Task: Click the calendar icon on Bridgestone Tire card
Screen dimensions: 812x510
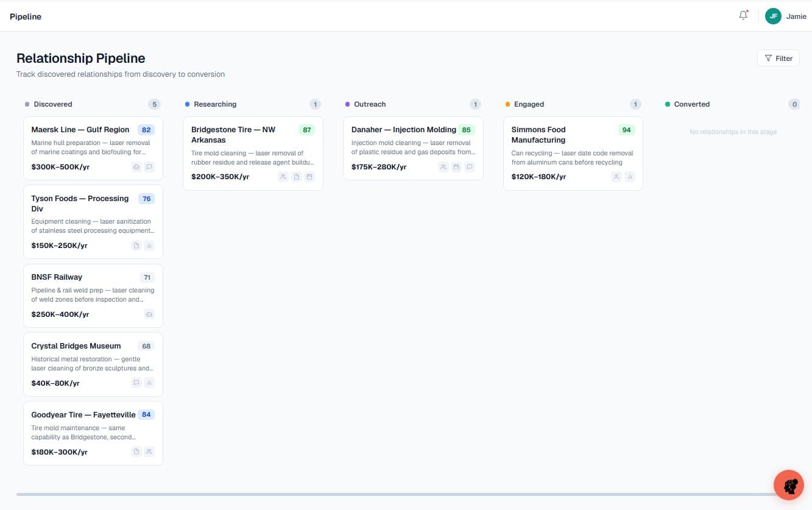Action: tap(309, 177)
